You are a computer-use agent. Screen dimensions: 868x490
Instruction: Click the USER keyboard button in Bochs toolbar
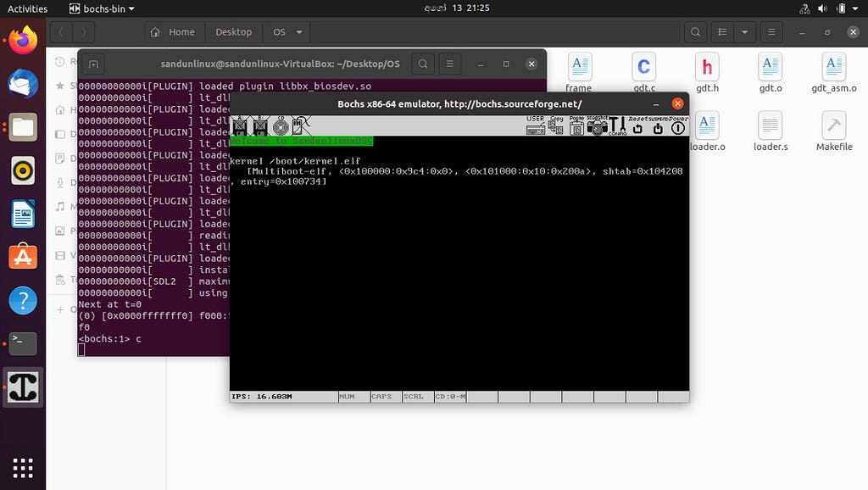pos(536,126)
